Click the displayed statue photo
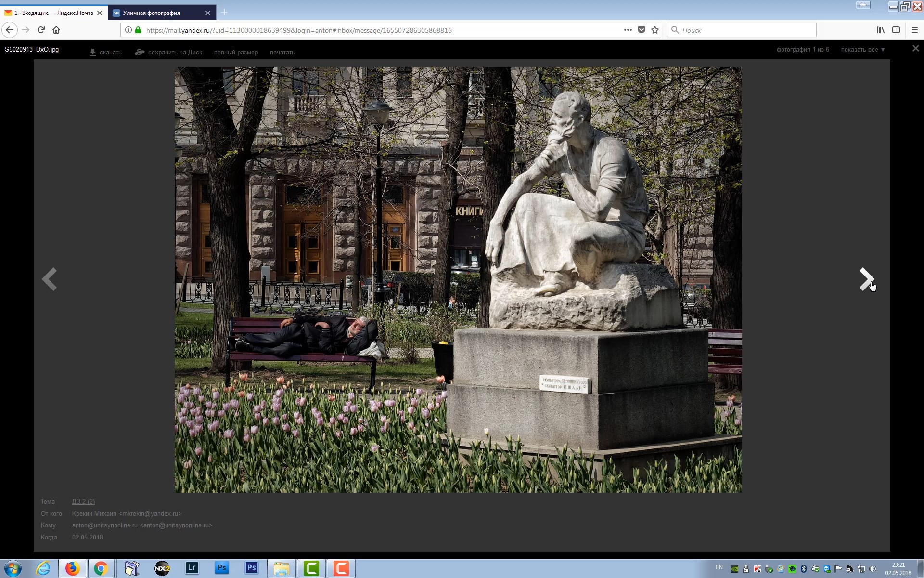Viewport: 924px width, 578px height. click(x=458, y=279)
